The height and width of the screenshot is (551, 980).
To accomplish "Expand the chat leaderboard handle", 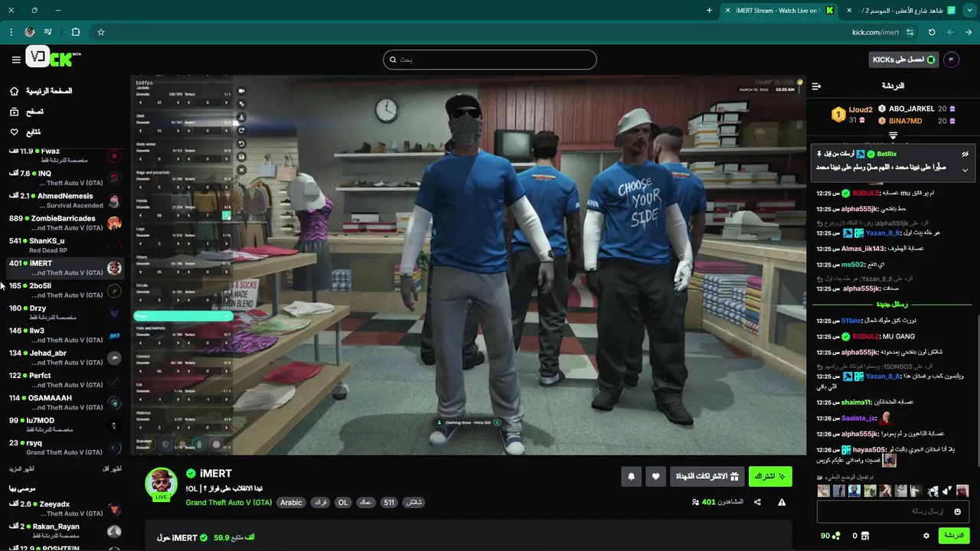I will click(893, 135).
